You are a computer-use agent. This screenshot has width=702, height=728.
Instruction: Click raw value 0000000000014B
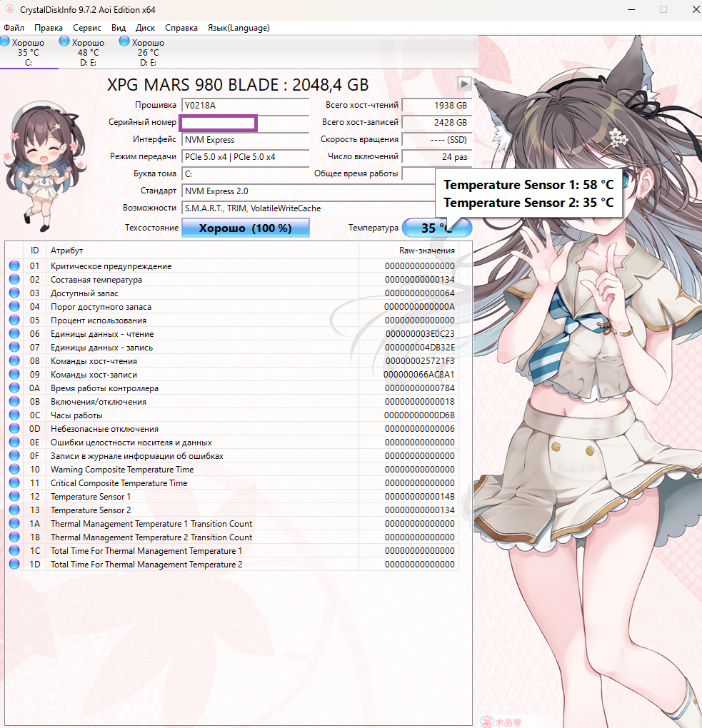point(419,496)
